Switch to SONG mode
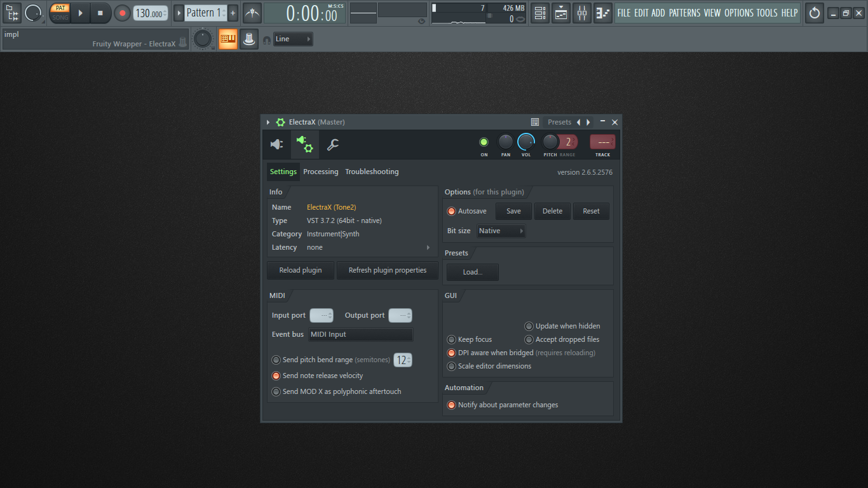The height and width of the screenshot is (488, 868). 60,17
